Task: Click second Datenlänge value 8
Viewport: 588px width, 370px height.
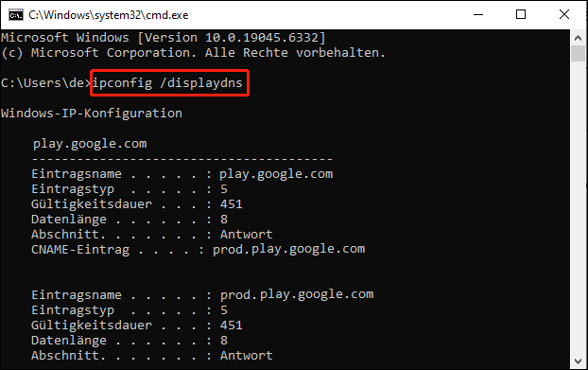Action: (x=224, y=341)
